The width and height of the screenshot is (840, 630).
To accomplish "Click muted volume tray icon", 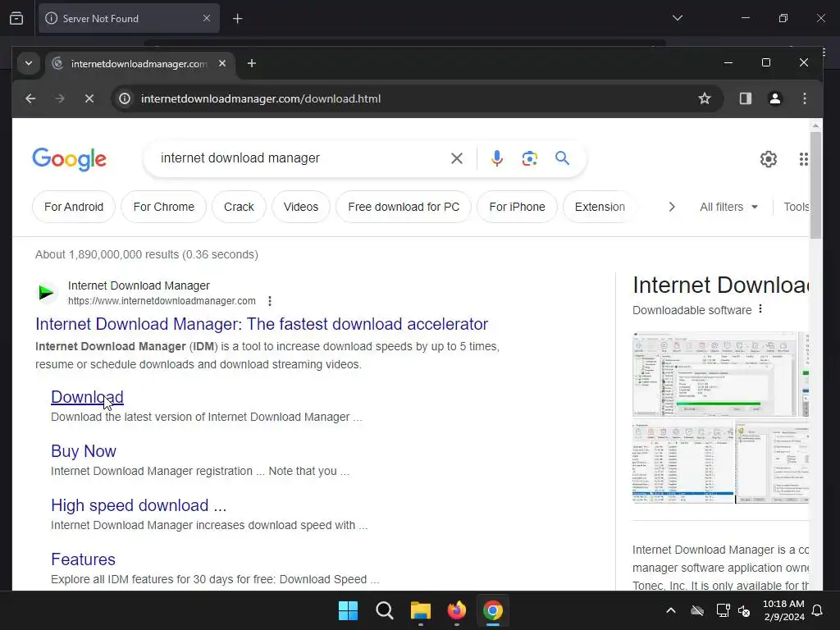I will point(744,610).
